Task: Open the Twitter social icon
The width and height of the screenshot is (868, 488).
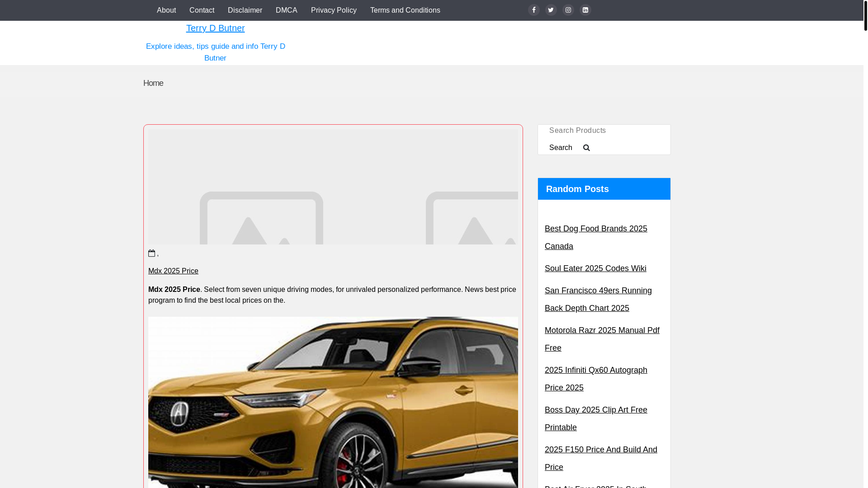Action: (x=551, y=10)
